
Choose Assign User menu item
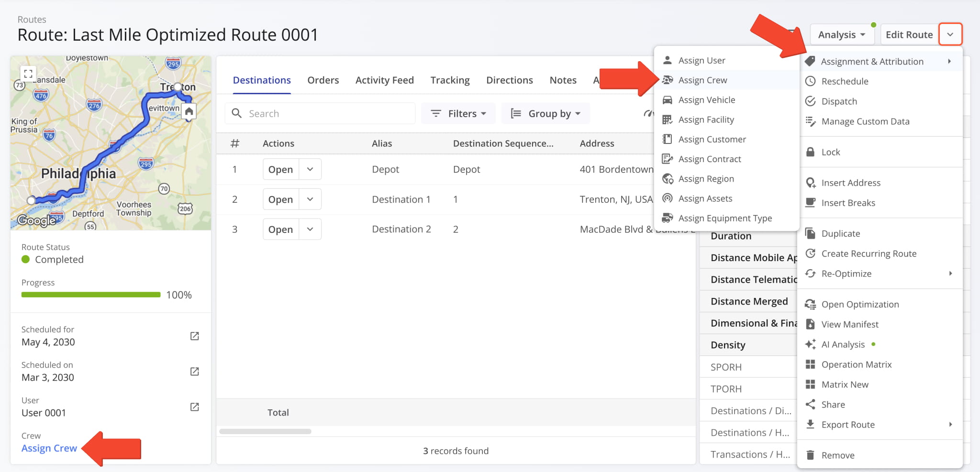coord(727,61)
